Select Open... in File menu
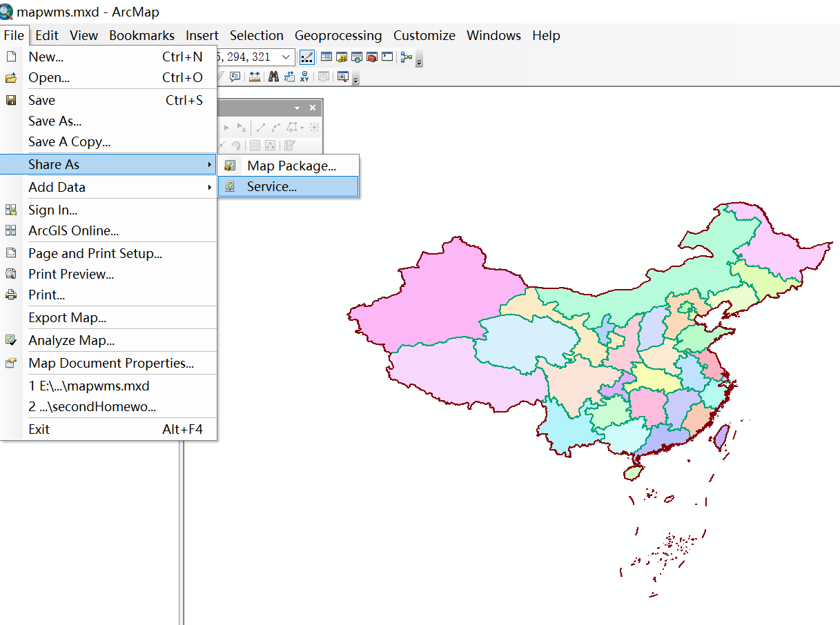Image resolution: width=840 pixels, height=625 pixels. tap(109, 77)
